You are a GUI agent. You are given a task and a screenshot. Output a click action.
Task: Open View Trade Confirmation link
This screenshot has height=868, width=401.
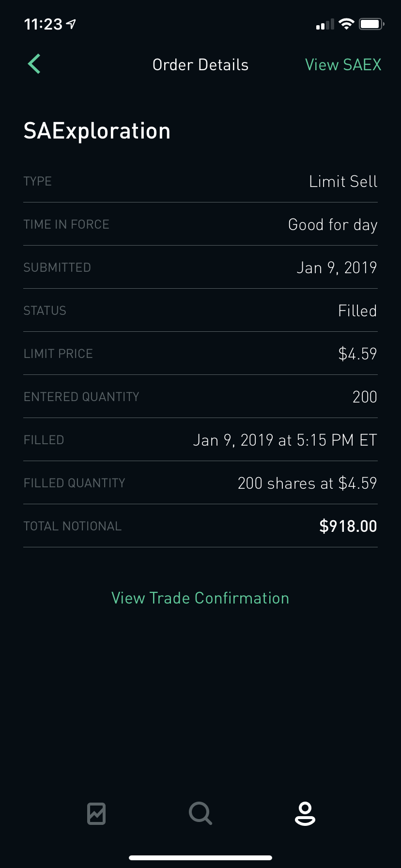click(200, 598)
